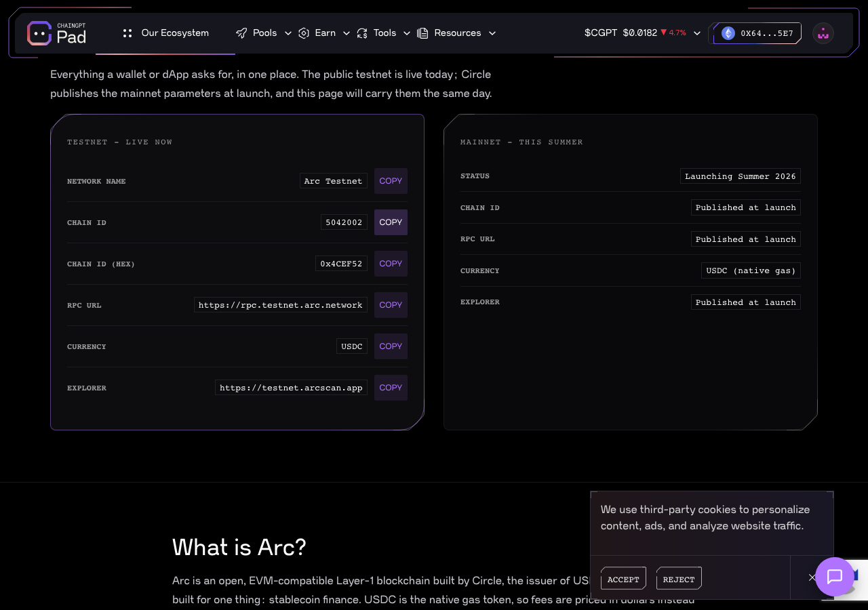Open the live chat bubble
The image size is (868, 610).
835,577
